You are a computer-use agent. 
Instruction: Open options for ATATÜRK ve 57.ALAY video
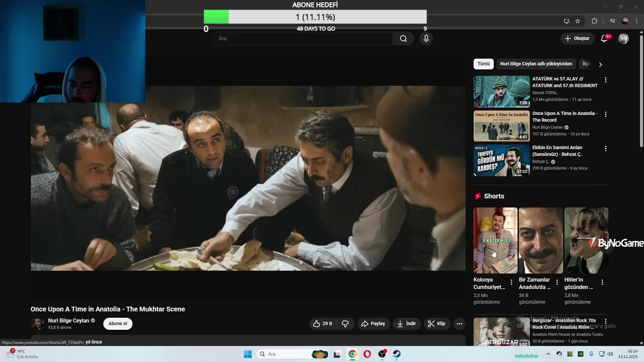point(606,80)
